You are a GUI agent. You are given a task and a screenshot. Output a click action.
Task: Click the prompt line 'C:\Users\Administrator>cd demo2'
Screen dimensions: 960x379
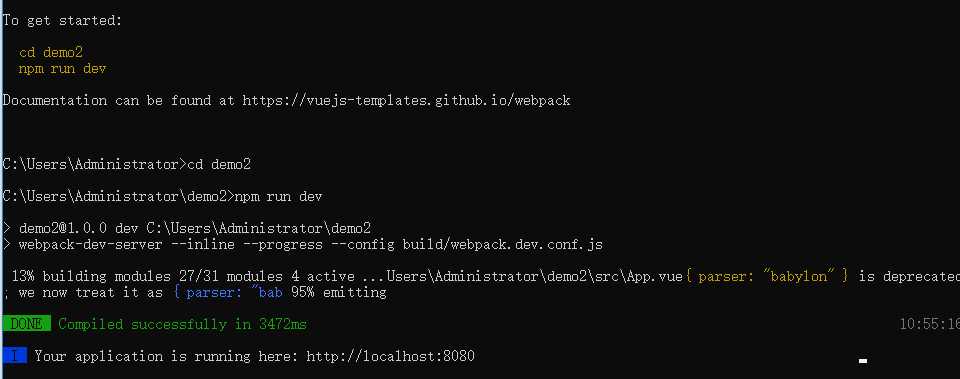click(x=127, y=164)
